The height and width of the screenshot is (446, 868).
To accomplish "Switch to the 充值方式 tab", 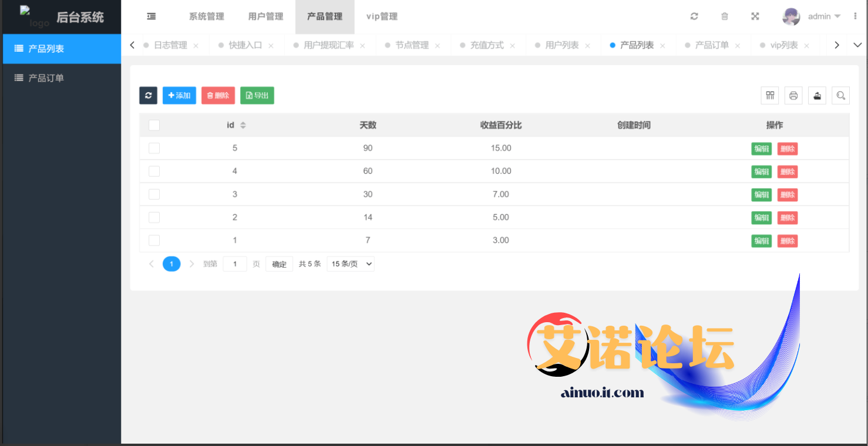I will pyautogui.click(x=487, y=45).
